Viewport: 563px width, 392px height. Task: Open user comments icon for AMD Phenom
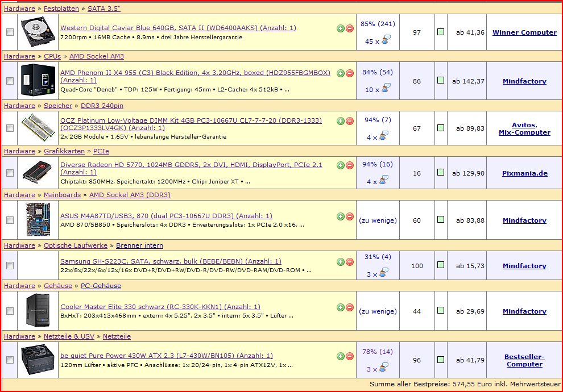click(x=386, y=88)
